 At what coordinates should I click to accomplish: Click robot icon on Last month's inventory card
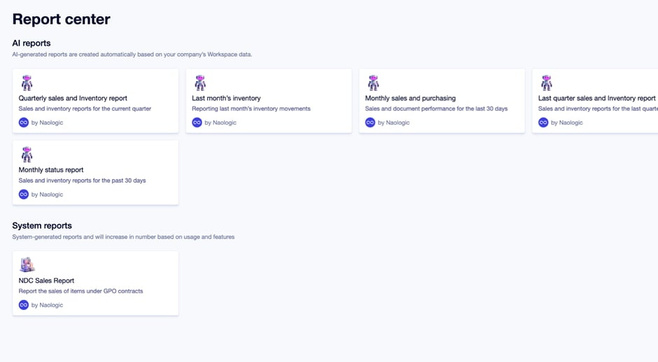coord(200,83)
